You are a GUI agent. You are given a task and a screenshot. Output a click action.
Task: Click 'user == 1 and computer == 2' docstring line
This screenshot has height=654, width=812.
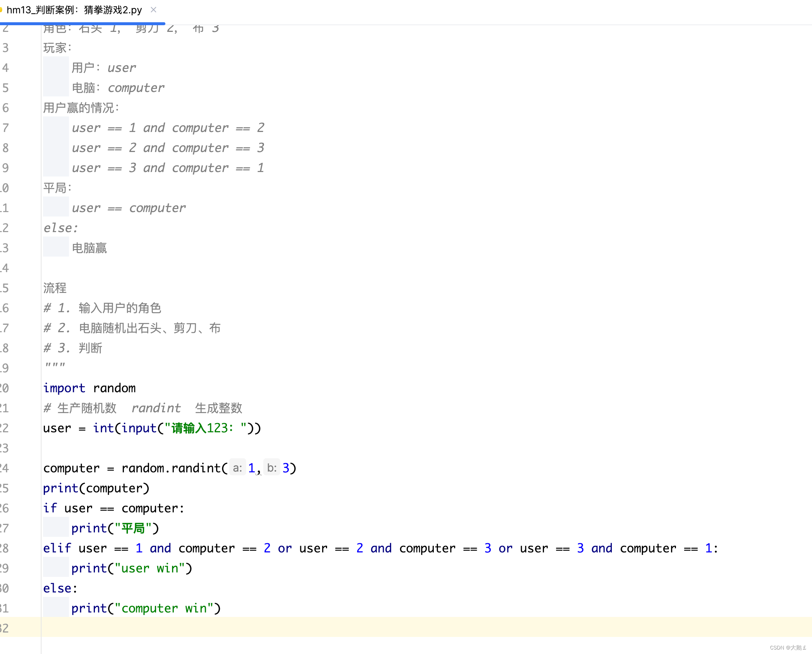168,128
